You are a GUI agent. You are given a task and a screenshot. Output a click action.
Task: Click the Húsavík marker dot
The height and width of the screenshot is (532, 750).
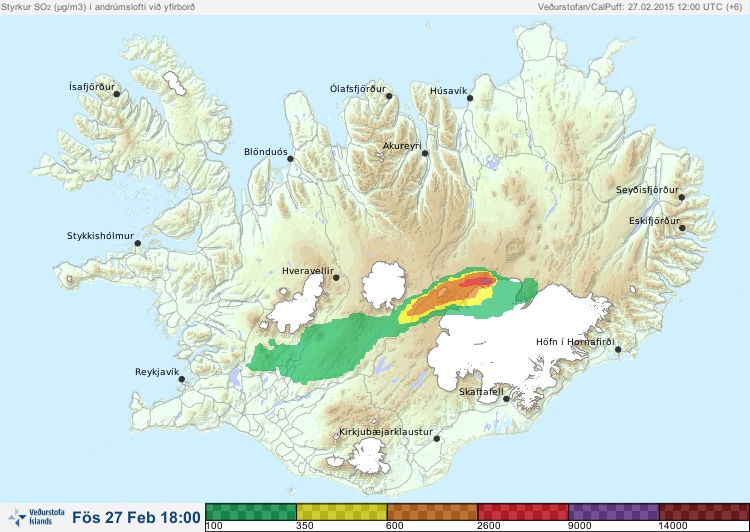point(470,98)
